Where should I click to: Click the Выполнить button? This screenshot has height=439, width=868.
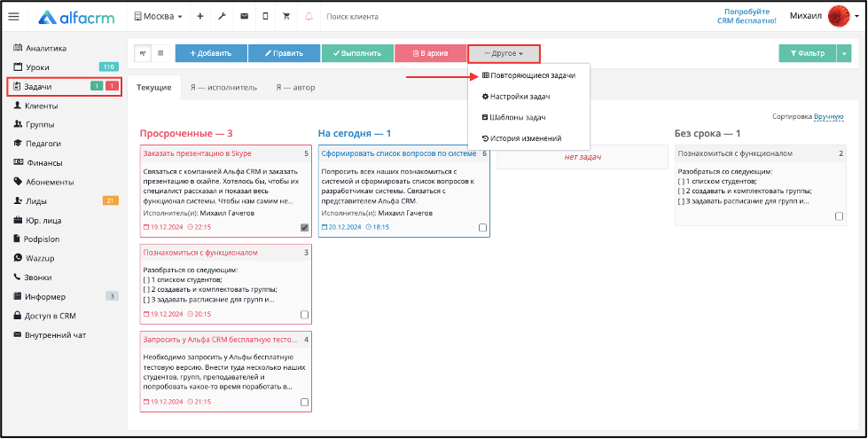pos(357,54)
